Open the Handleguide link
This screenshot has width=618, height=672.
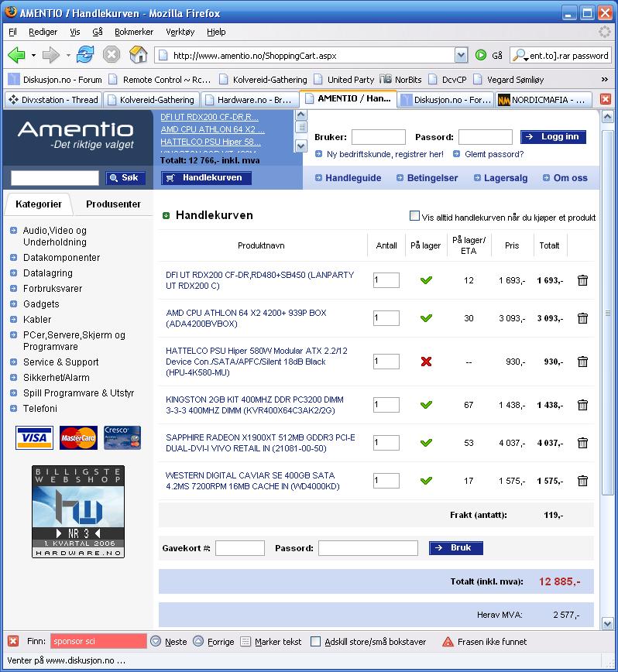coord(352,178)
